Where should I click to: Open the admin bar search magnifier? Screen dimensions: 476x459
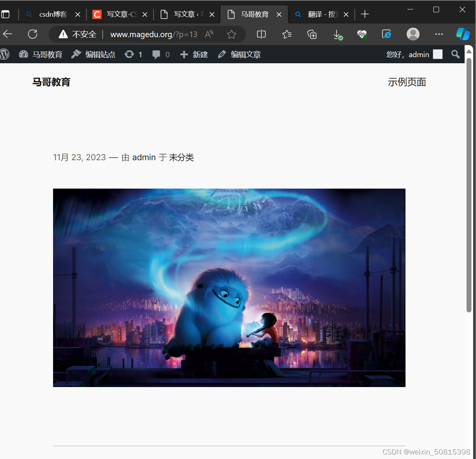click(455, 54)
